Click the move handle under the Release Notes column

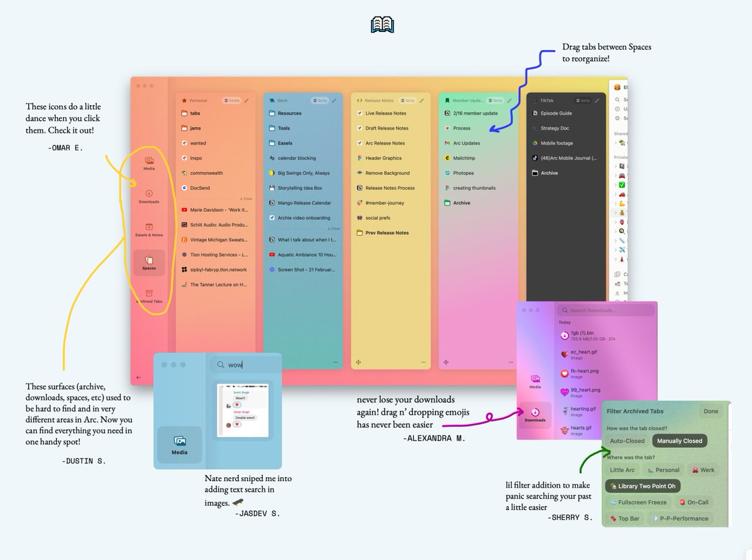pos(358,362)
